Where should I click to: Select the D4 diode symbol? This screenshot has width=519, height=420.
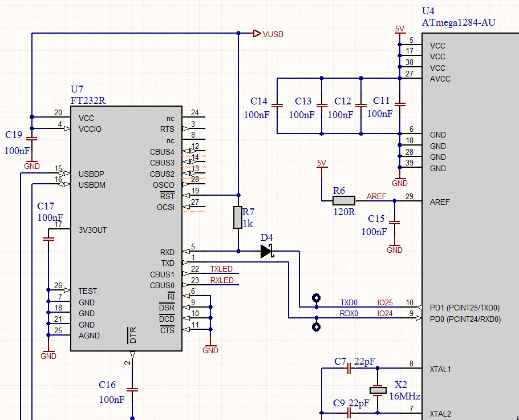pyautogui.click(x=267, y=251)
